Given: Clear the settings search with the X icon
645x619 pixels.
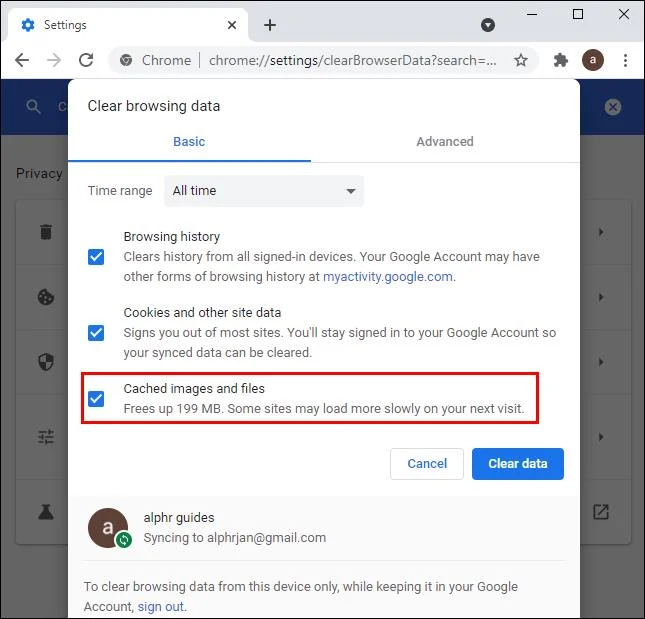Looking at the screenshot, I should point(613,107).
